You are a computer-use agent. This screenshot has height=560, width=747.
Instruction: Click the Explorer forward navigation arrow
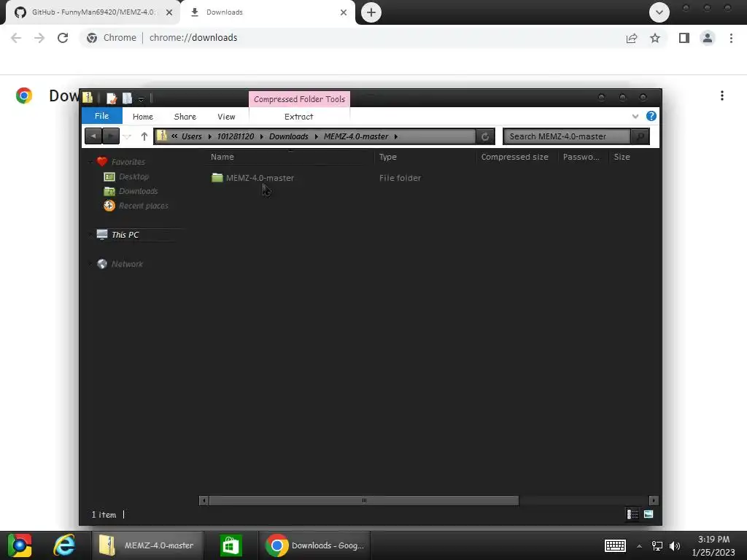(x=111, y=136)
